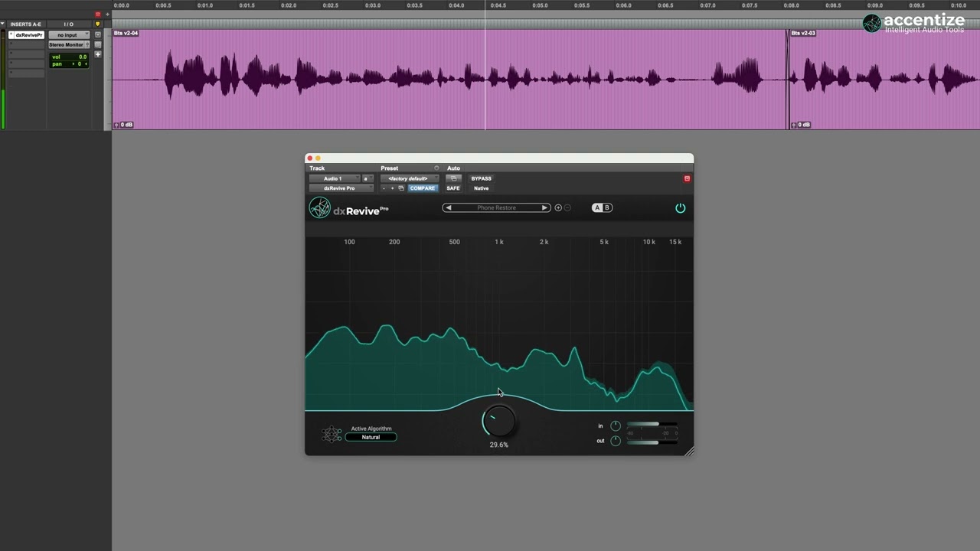Click the plugin window resize grip
980x551 pixels.
point(689,452)
